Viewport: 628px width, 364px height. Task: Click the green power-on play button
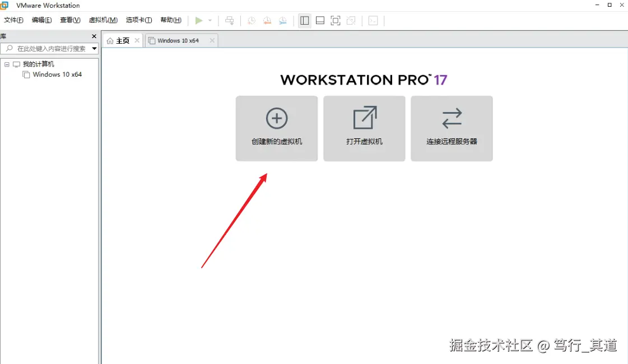tap(199, 20)
